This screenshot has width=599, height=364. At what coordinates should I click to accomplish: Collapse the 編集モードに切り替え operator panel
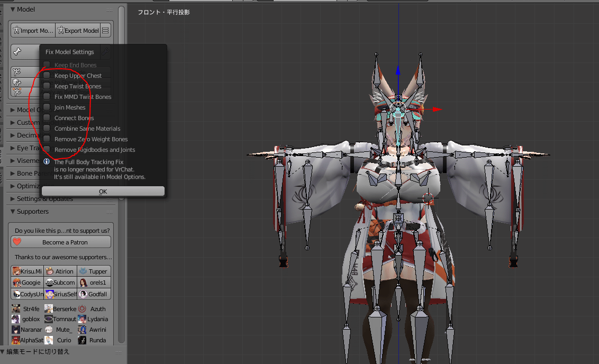pos(2,351)
